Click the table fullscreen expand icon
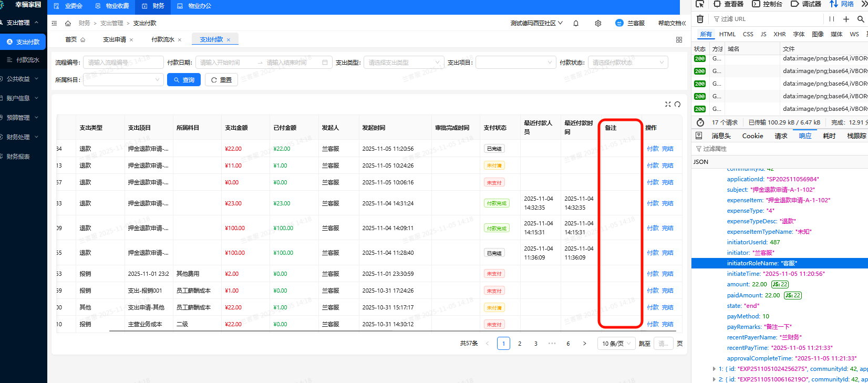This screenshot has height=383, width=868. (x=668, y=104)
